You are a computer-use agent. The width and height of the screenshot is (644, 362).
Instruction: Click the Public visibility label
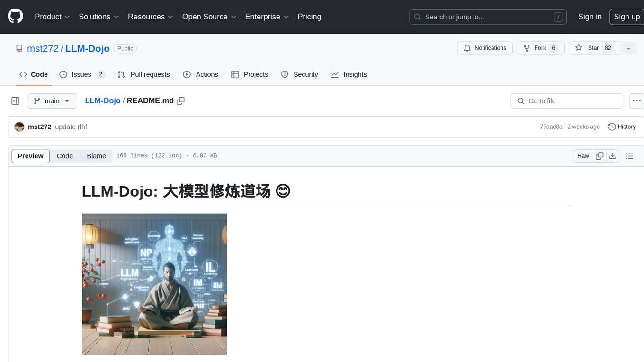(125, 48)
